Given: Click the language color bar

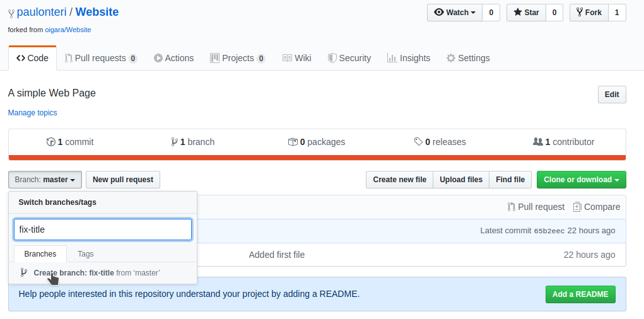Looking at the screenshot, I should tap(317, 158).
